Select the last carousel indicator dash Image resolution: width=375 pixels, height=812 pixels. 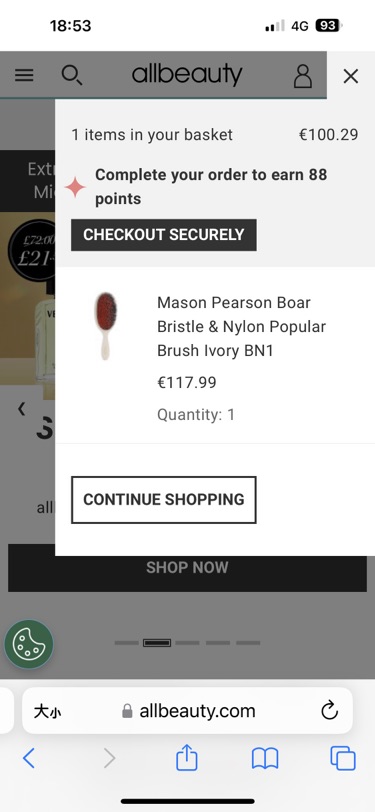[x=248, y=643]
